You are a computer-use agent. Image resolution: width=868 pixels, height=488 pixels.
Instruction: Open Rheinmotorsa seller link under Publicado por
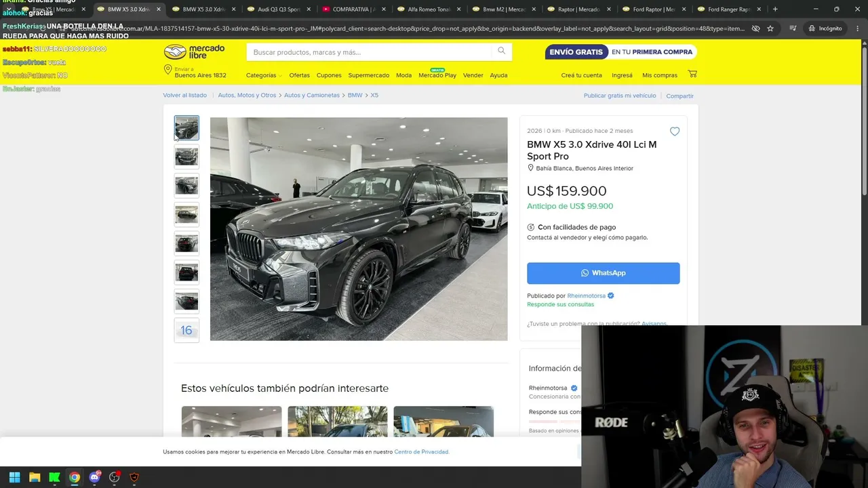[587, 296]
